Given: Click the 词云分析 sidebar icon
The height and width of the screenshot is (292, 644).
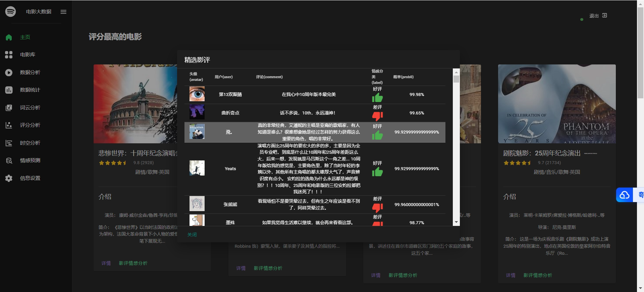Looking at the screenshot, I should pos(9,108).
